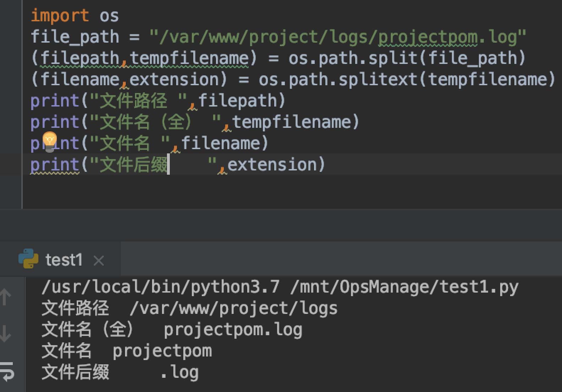The height and width of the screenshot is (392, 562).
Task: Click the underlined print on the last code line
Action: pos(55,165)
